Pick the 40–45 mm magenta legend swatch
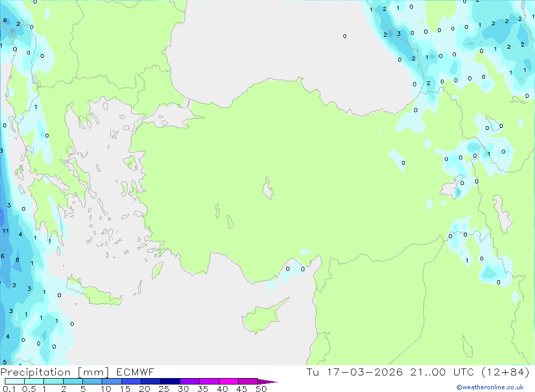This screenshot has height=392, width=535. 228,381
